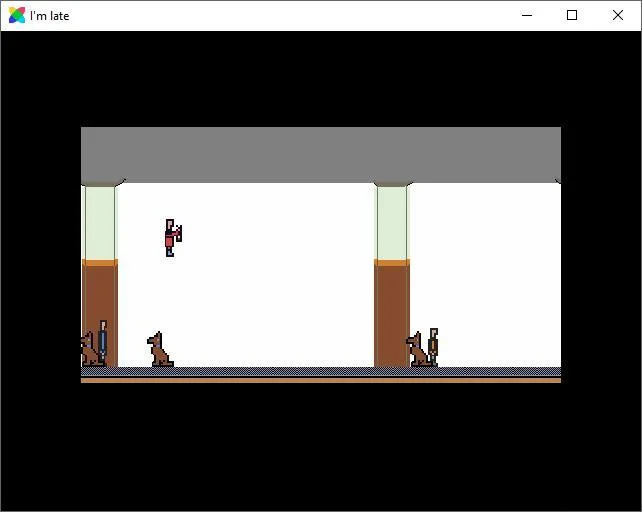Click the jumping red-shirted player character
Image resolution: width=642 pixels, height=512 pixels.
pos(173,238)
